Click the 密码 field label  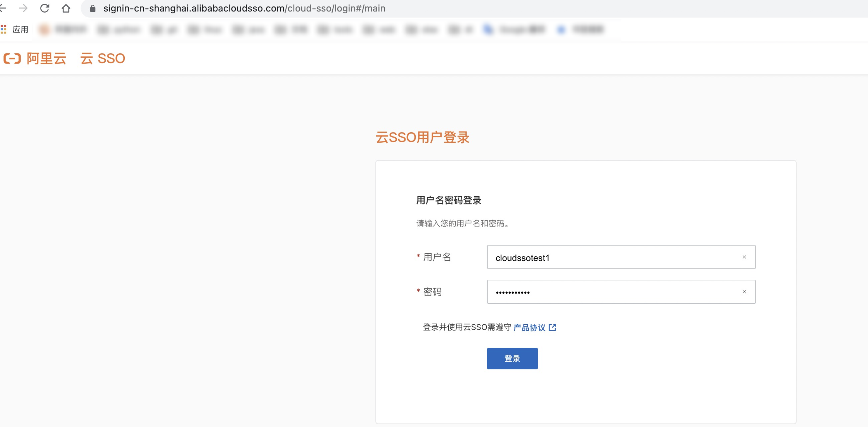[432, 292]
